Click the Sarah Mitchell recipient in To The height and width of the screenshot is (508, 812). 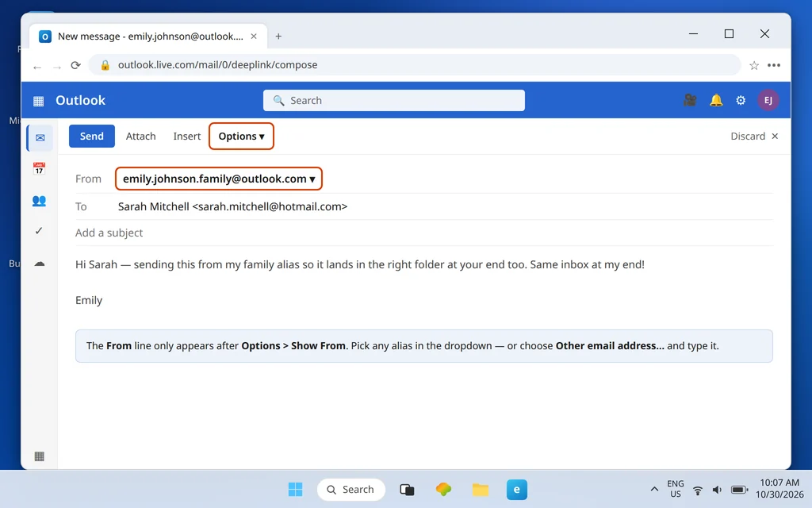click(x=232, y=207)
